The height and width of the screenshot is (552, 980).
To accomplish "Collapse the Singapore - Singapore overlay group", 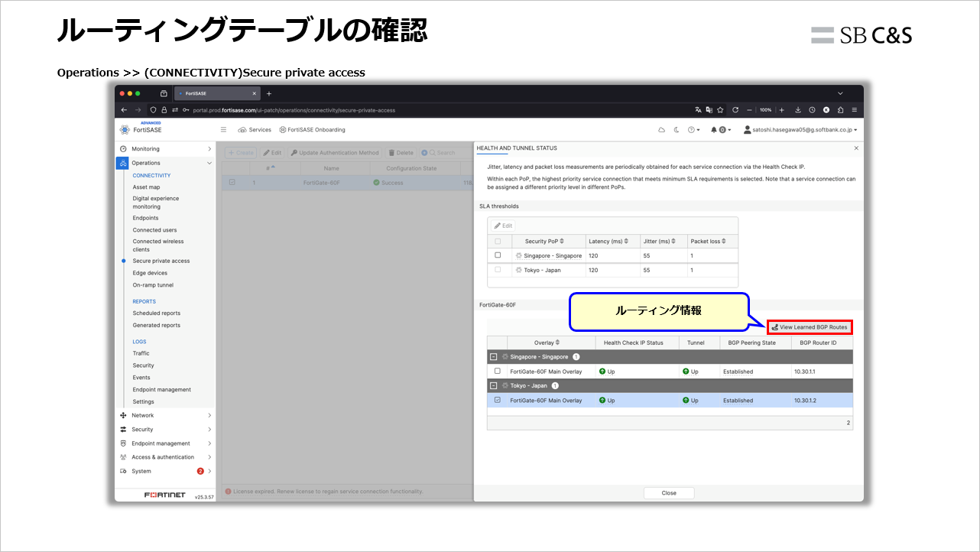I will (x=494, y=357).
